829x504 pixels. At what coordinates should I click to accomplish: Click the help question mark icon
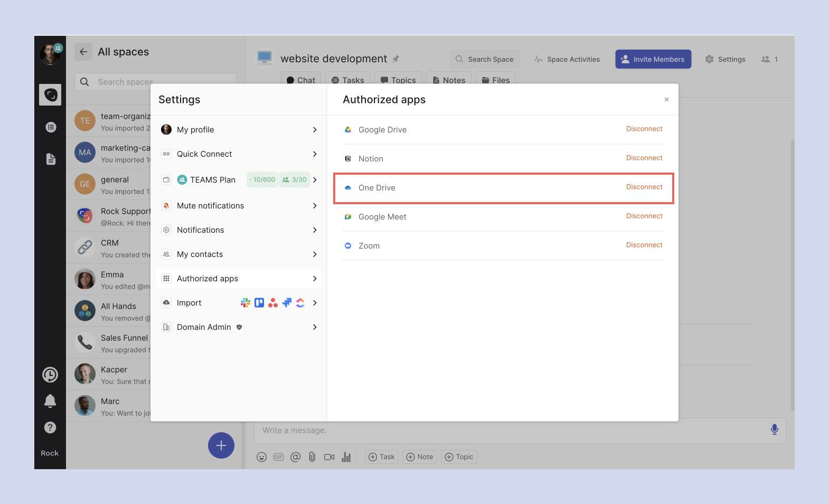pyautogui.click(x=50, y=427)
